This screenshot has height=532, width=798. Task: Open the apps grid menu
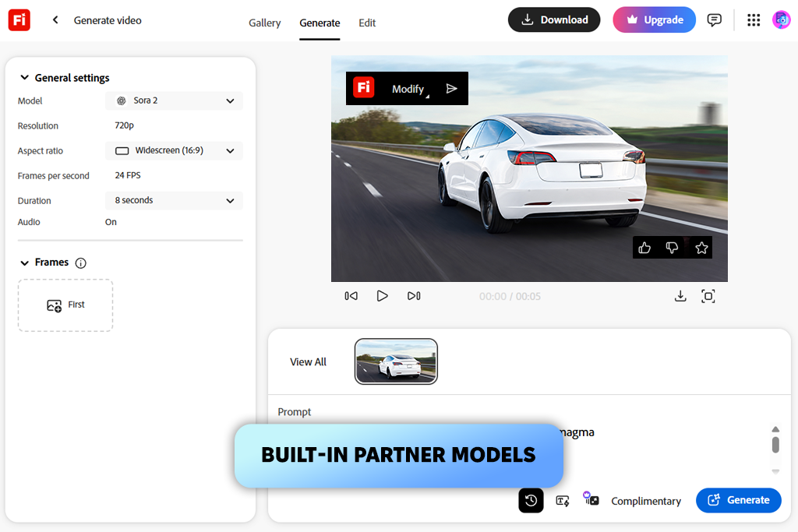click(754, 19)
